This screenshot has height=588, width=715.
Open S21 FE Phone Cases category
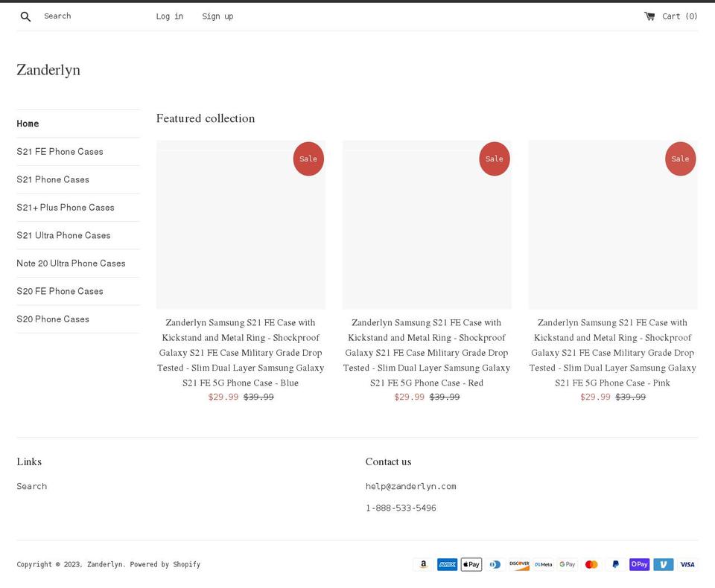pyautogui.click(x=60, y=151)
